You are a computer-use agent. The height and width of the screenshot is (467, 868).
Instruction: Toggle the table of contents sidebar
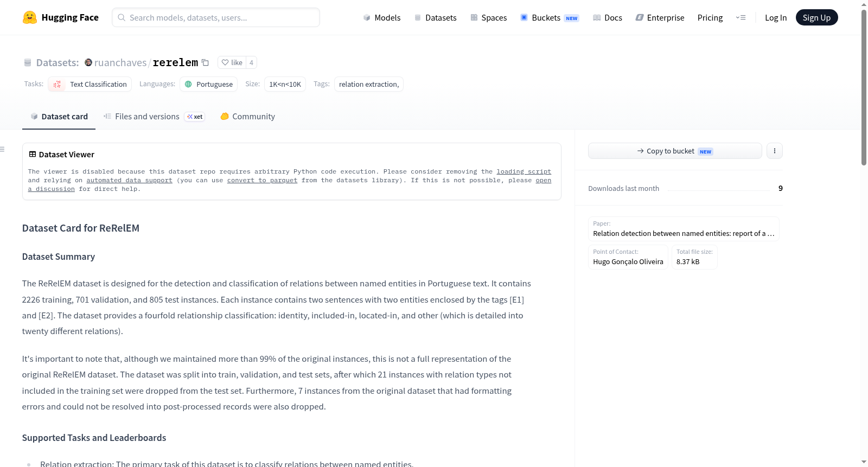(3, 149)
